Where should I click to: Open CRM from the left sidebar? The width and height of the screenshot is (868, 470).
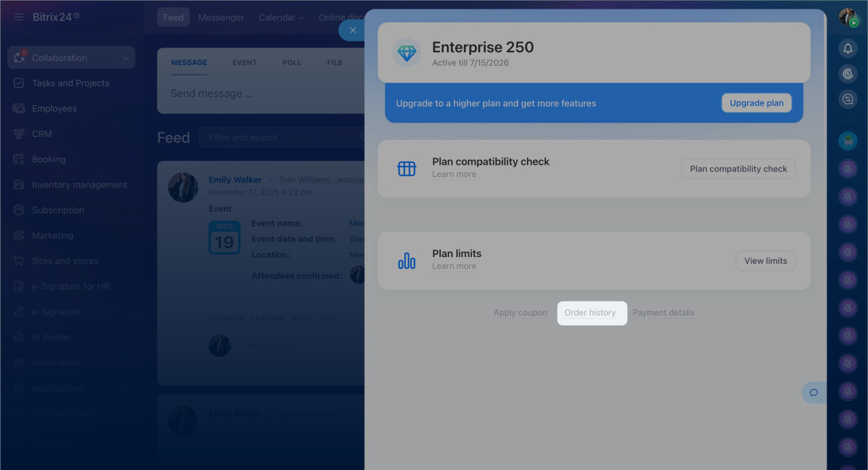42,134
